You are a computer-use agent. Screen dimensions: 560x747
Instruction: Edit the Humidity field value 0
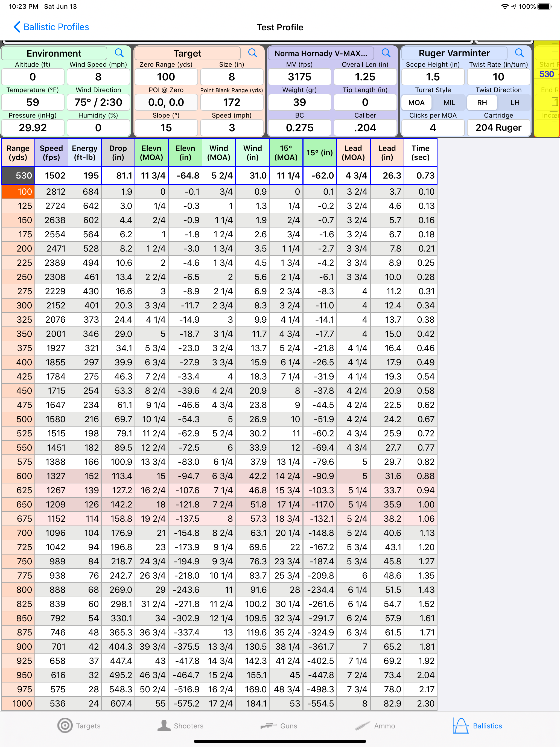pyautogui.click(x=98, y=128)
